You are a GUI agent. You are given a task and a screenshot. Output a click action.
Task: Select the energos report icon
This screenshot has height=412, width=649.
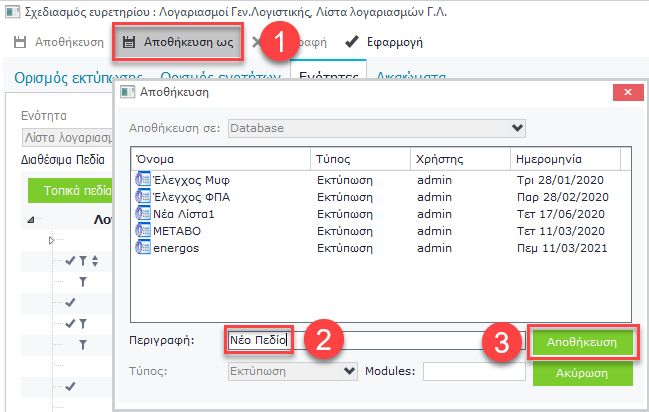(x=141, y=247)
